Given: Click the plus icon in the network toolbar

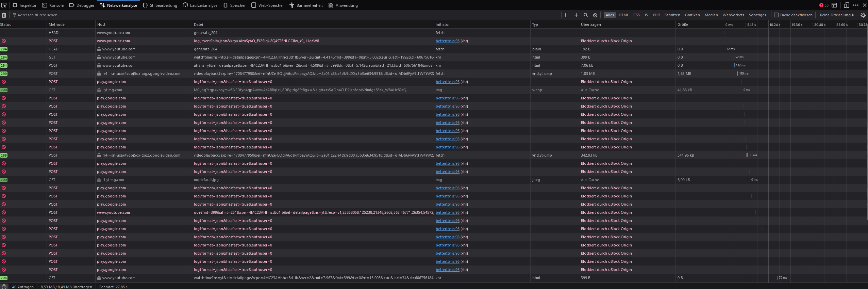Looking at the screenshot, I should pyautogui.click(x=576, y=15).
